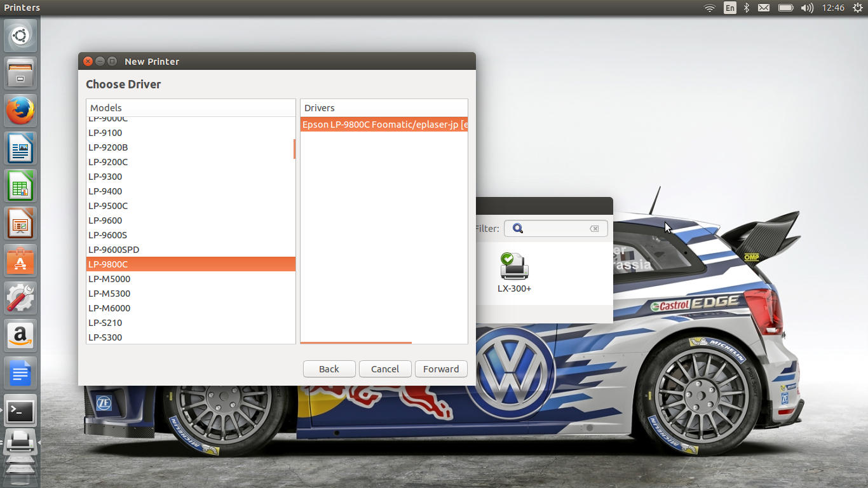
Task: Open the En keyboard layout indicator
Action: tap(730, 8)
